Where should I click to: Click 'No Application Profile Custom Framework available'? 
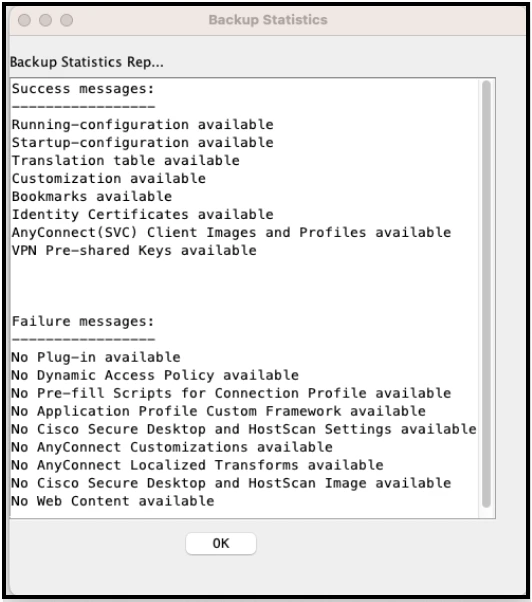pyautogui.click(x=219, y=412)
